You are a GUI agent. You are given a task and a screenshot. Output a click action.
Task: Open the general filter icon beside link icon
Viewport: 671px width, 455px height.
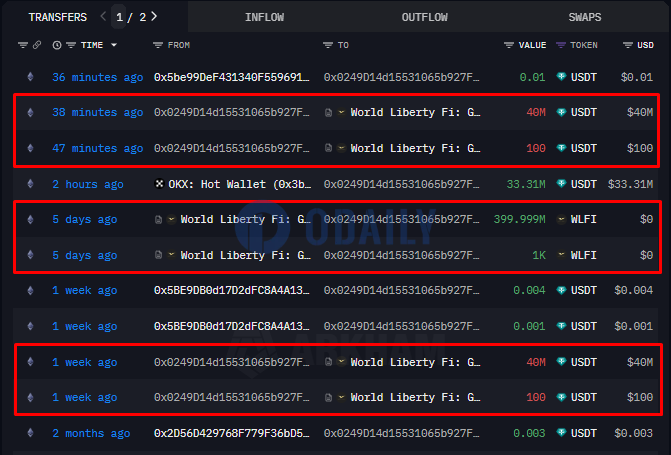pos(23,45)
